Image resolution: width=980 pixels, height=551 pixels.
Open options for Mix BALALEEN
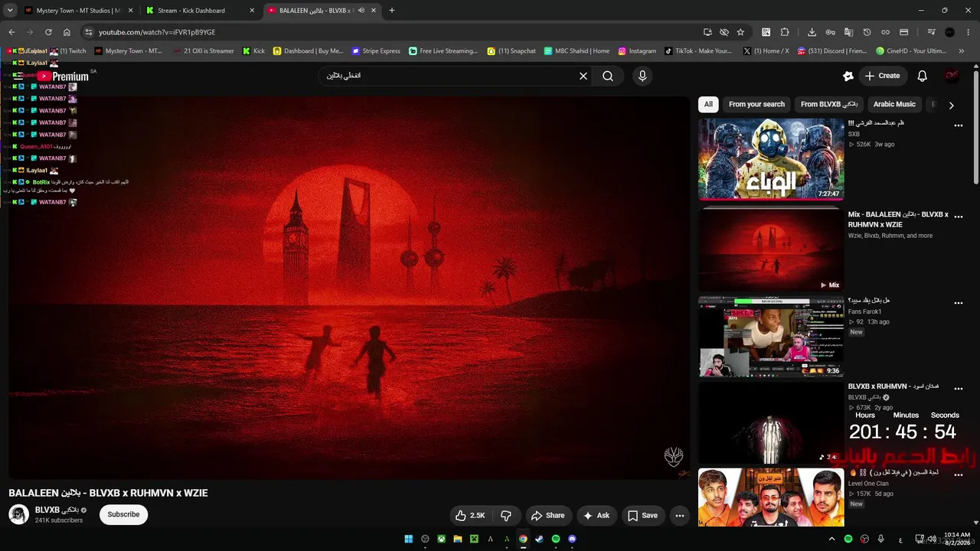click(959, 215)
